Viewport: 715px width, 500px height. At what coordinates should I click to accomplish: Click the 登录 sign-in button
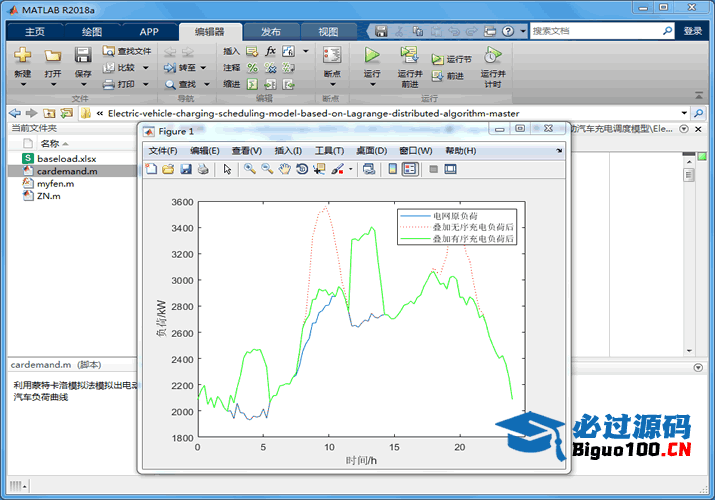693,31
